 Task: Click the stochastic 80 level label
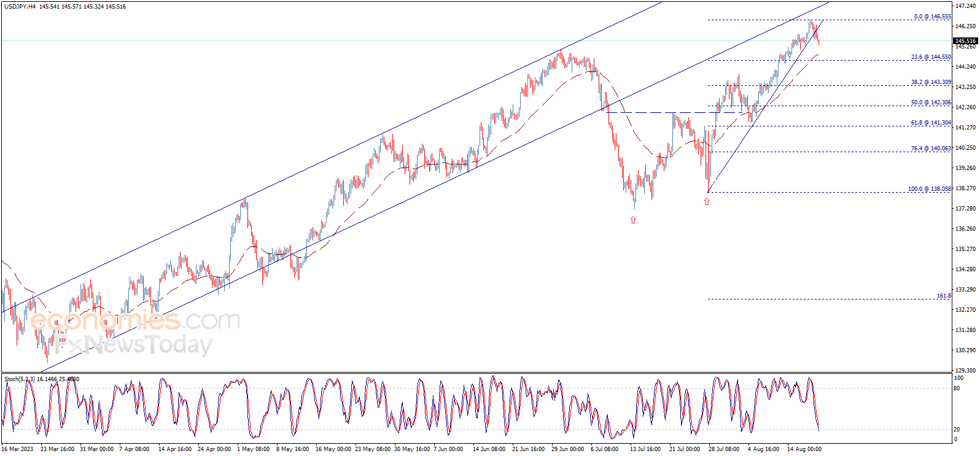(x=957, y=388)
